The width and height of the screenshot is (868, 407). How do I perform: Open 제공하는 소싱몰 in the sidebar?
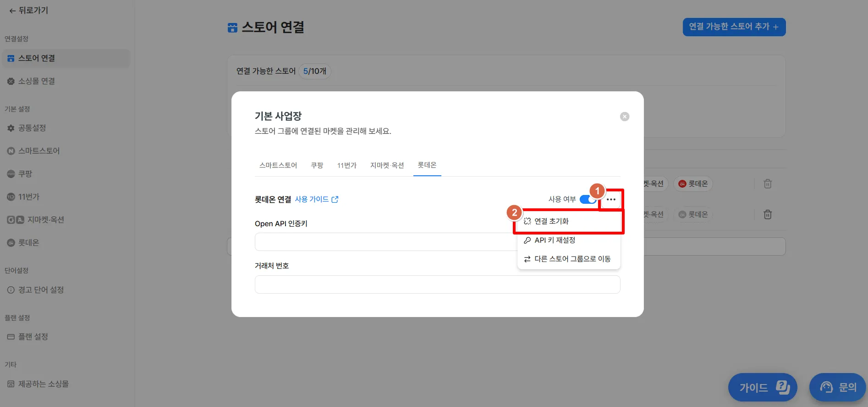click(x=66, y=384)
